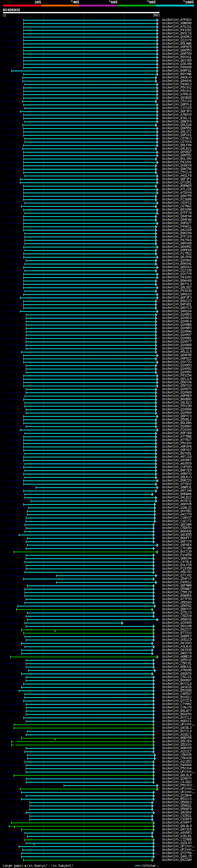Click the cyan ~100% identity legend segment
Screen dimensions: 197x868
pyautogui.click(x=175, y=6)
